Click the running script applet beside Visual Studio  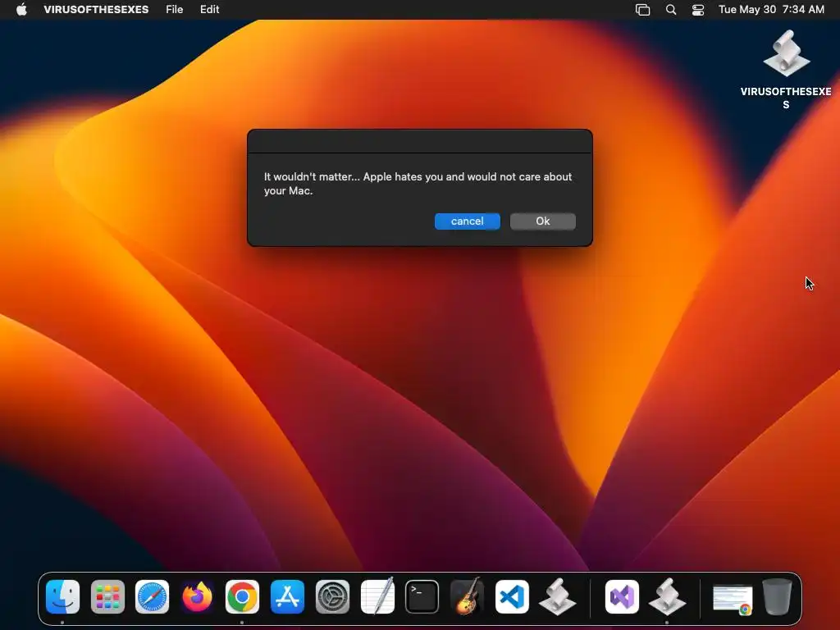click(667, 597)
